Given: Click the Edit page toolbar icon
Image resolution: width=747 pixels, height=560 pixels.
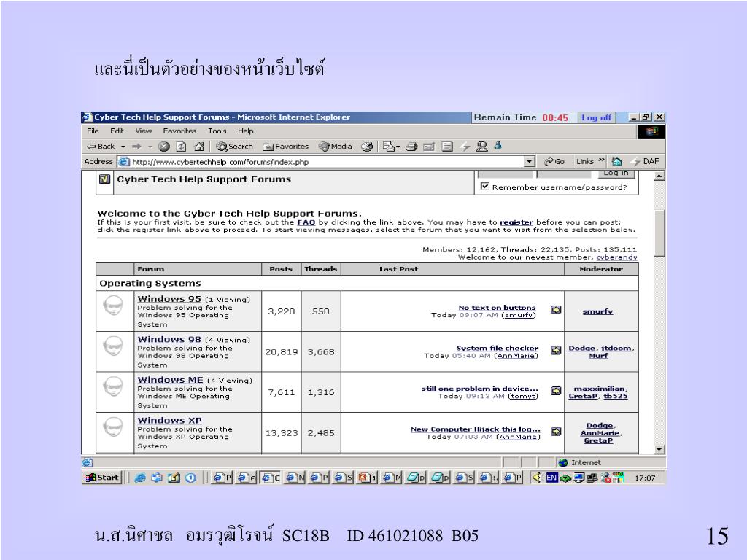Looking at the screenshot, I should [429, 147].
